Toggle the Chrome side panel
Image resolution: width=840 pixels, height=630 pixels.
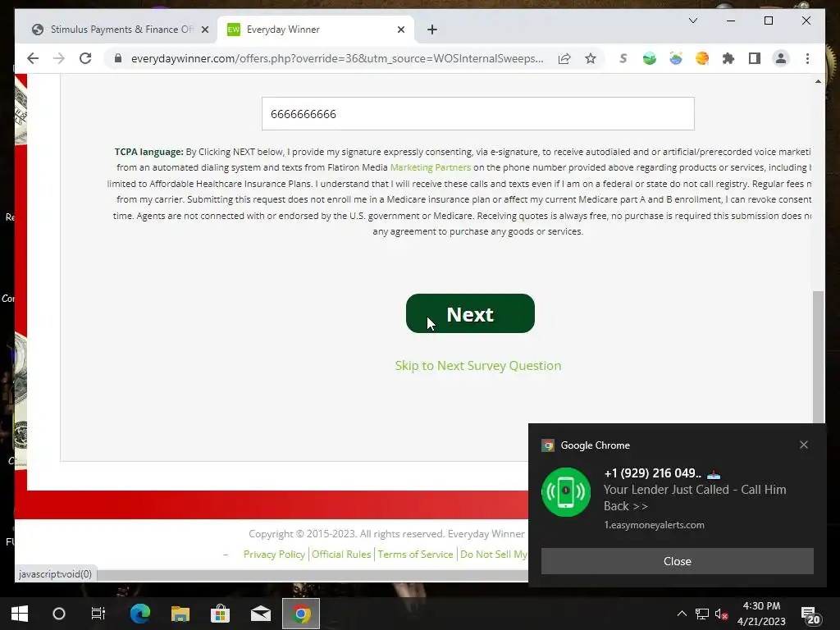click(x=755, y=58)
